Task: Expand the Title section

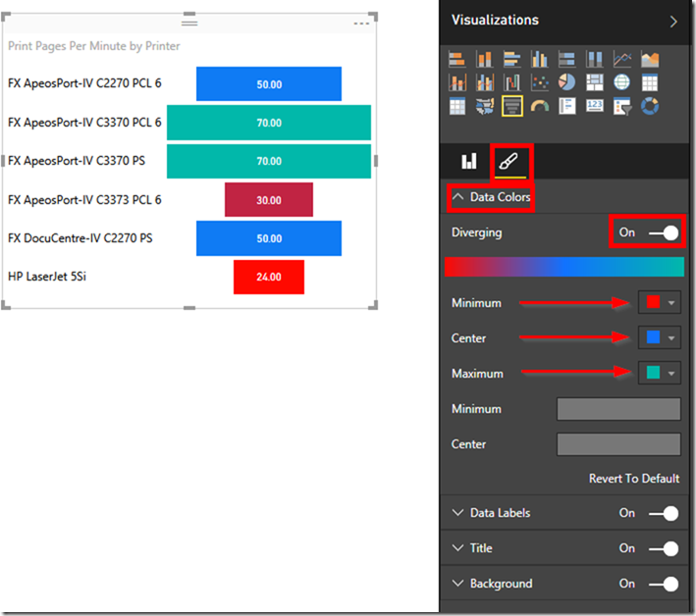Action: [x=457, y=547]
